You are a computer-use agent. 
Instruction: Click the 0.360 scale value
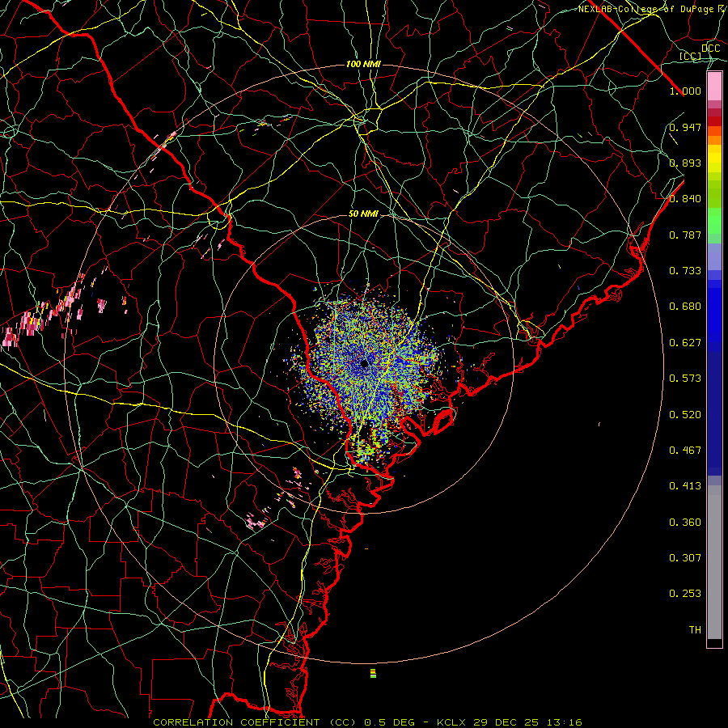point(685,523)
